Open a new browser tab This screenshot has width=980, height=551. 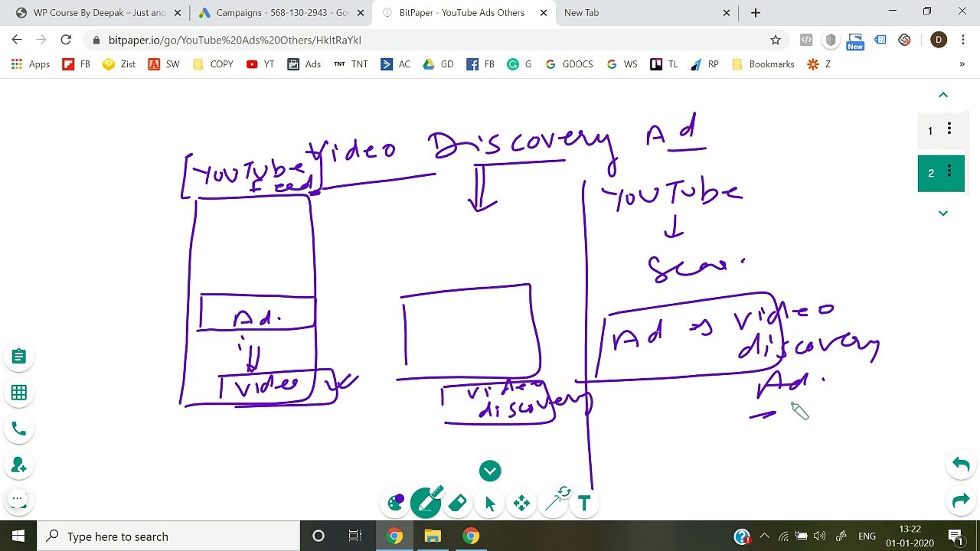756,12
